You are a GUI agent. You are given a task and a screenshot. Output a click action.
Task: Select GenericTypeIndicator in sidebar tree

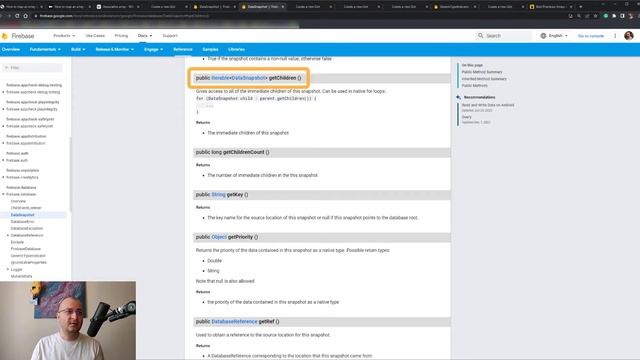pos(28,256)
